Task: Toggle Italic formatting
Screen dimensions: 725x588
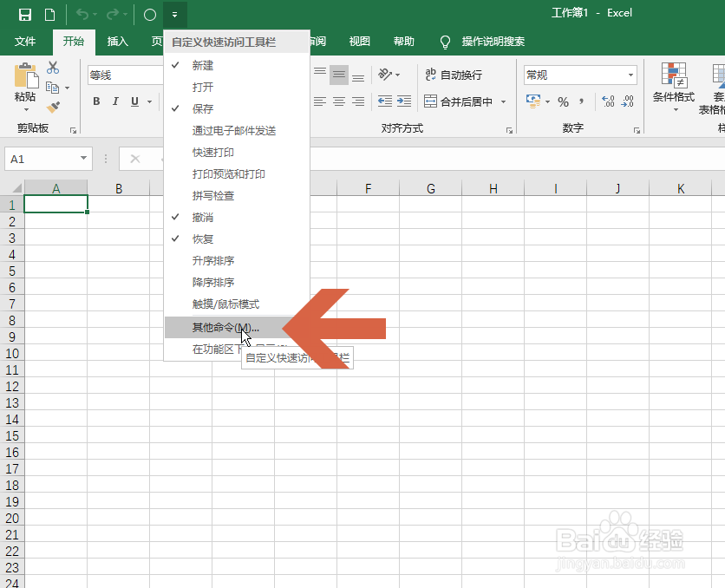Action: click(115, 101)
